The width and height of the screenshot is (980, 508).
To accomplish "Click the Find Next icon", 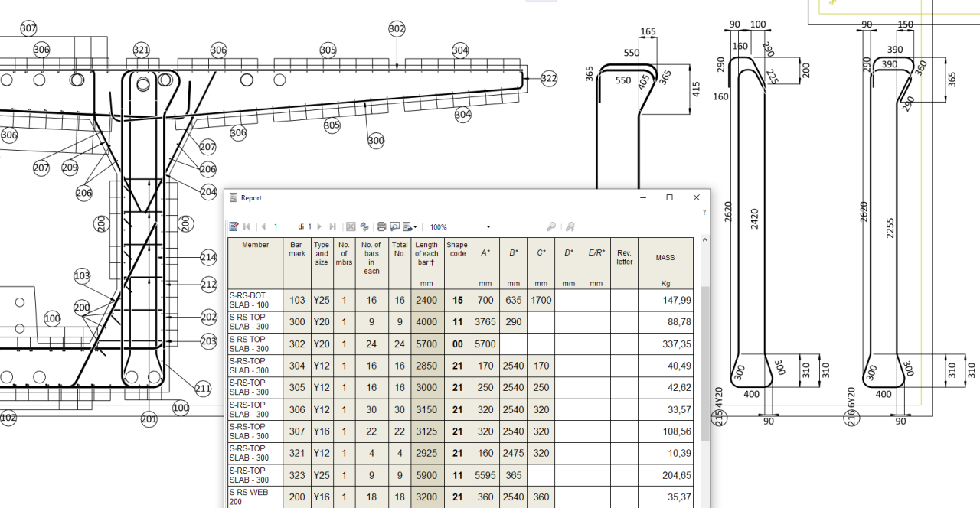I will [x=570, y=226].
